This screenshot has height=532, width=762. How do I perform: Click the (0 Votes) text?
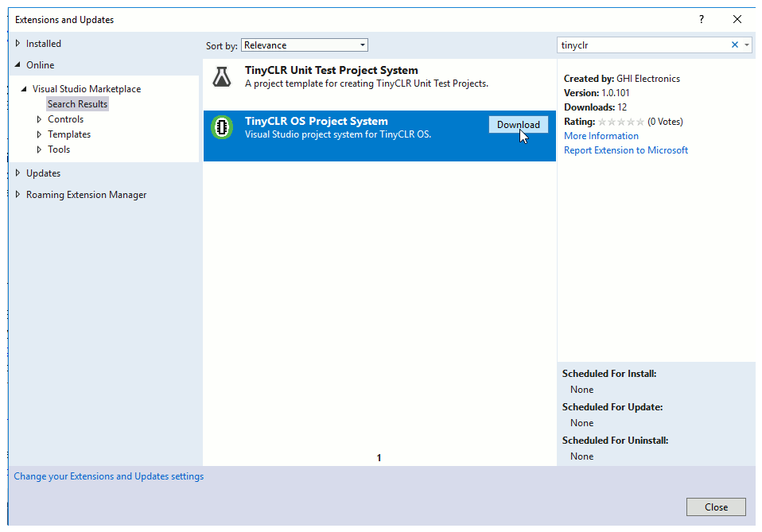click(665, 122)
